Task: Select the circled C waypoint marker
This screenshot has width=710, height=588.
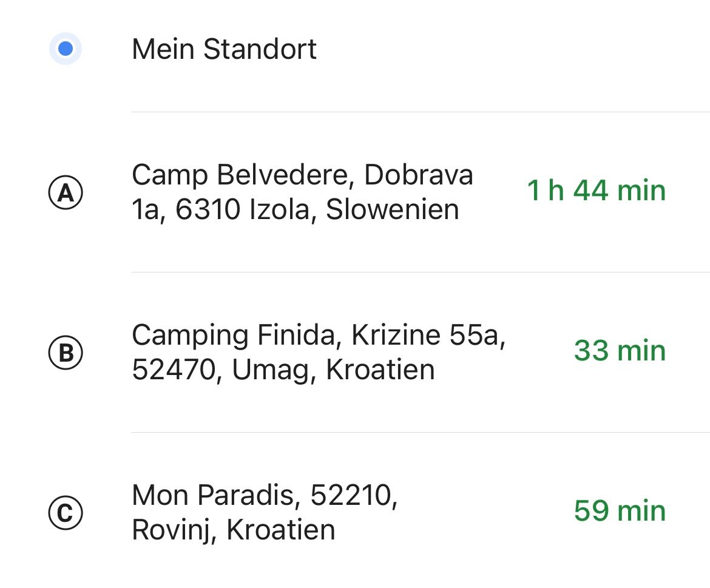Action: [x=66, y=513]
